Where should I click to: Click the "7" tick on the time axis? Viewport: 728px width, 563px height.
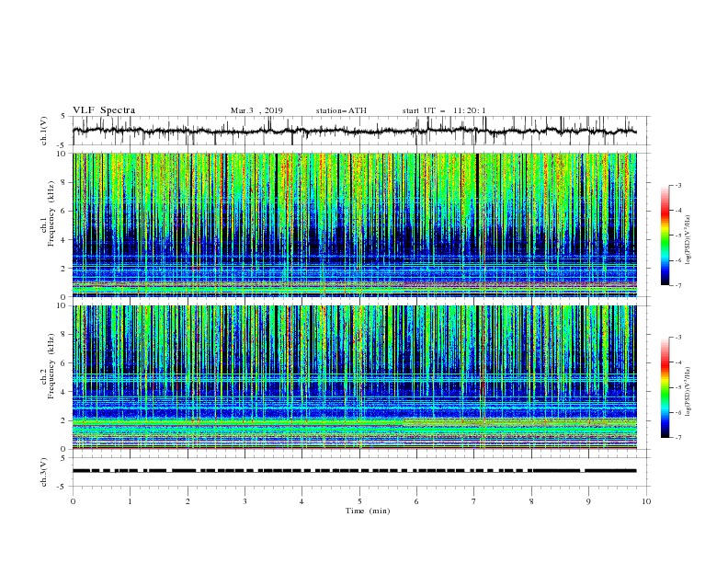click(474, 501)
